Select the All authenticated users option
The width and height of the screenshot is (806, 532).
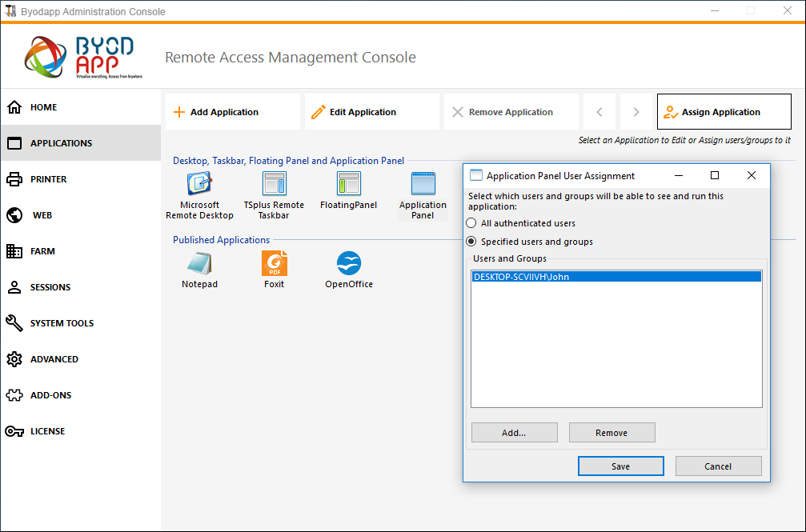click(521, 223)
